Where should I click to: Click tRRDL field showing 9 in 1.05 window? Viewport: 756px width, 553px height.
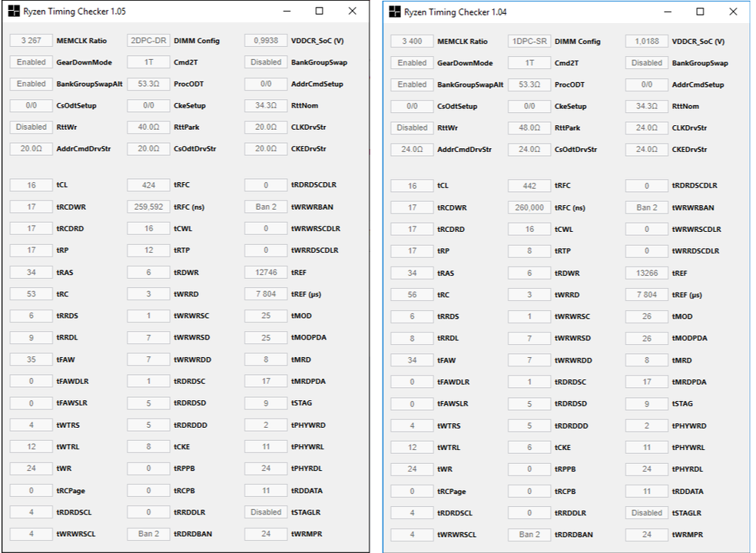[x=31, y=337]
